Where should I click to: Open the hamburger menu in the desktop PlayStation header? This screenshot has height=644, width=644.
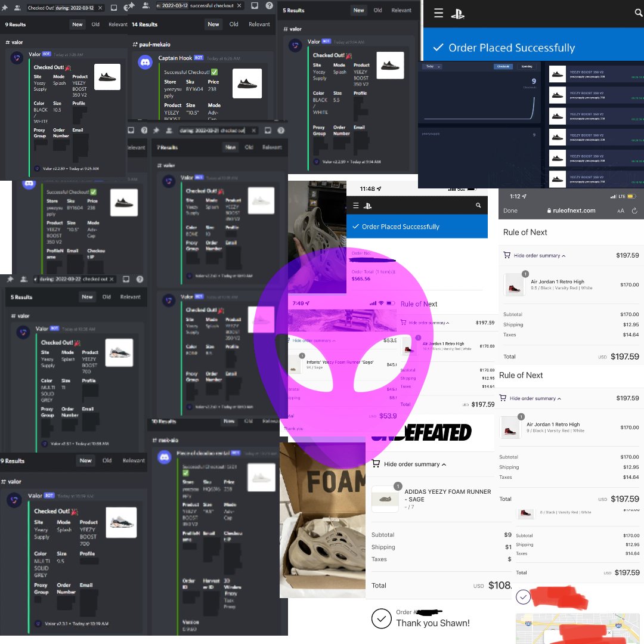click(438, 13)
